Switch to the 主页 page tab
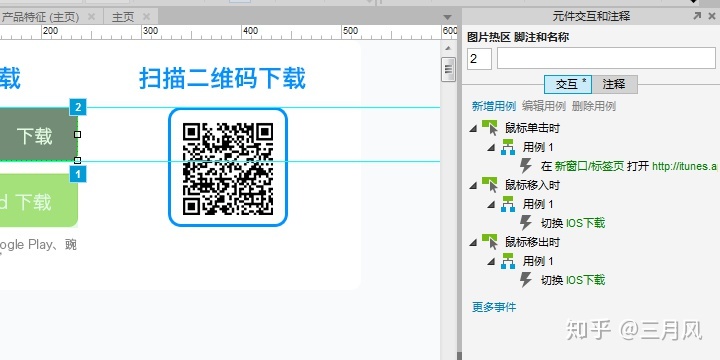Viewport: 720px width, 360px height. click(123, 17)
